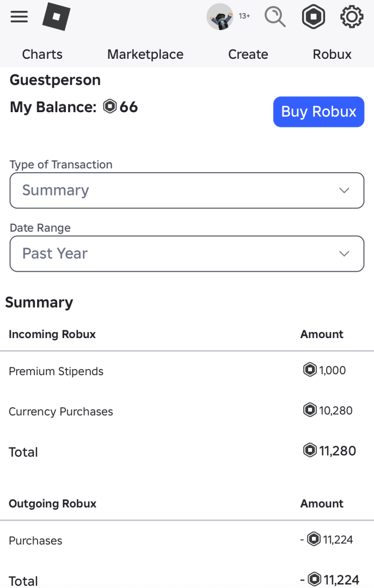Go to the Charts tab
374x588 pixels.
(x=42, y=54)
